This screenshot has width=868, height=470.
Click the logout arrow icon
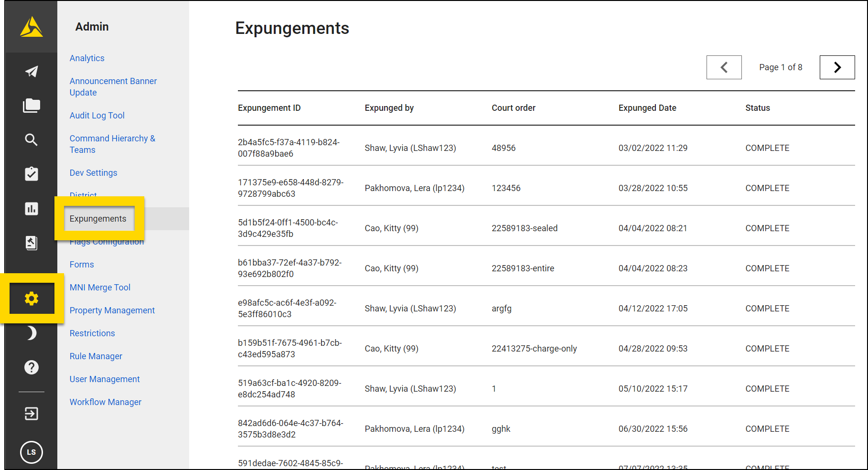pyautogui.click(x=32, y=414)
